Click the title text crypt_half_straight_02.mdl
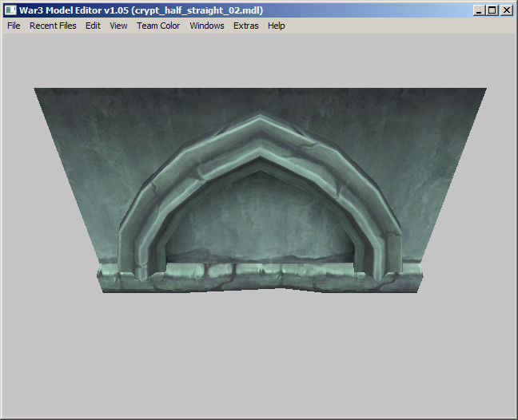Screen dimensions: 518x420 197,10
